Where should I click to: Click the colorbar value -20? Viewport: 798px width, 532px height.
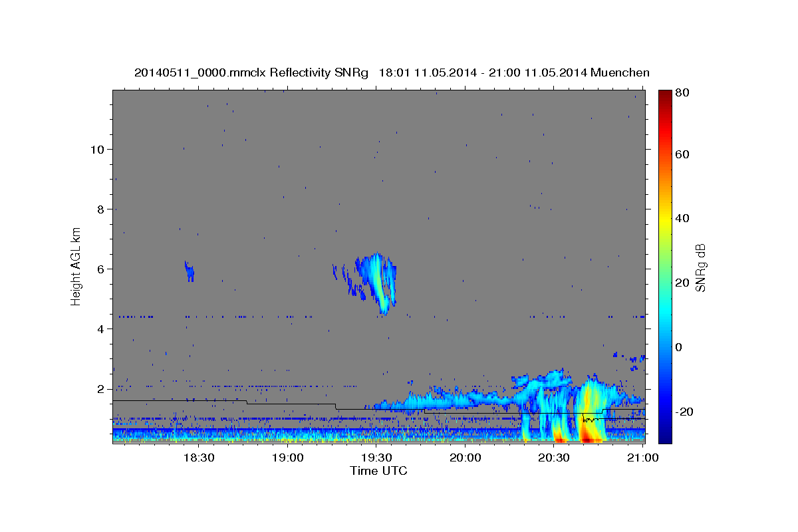pos(684,412)
